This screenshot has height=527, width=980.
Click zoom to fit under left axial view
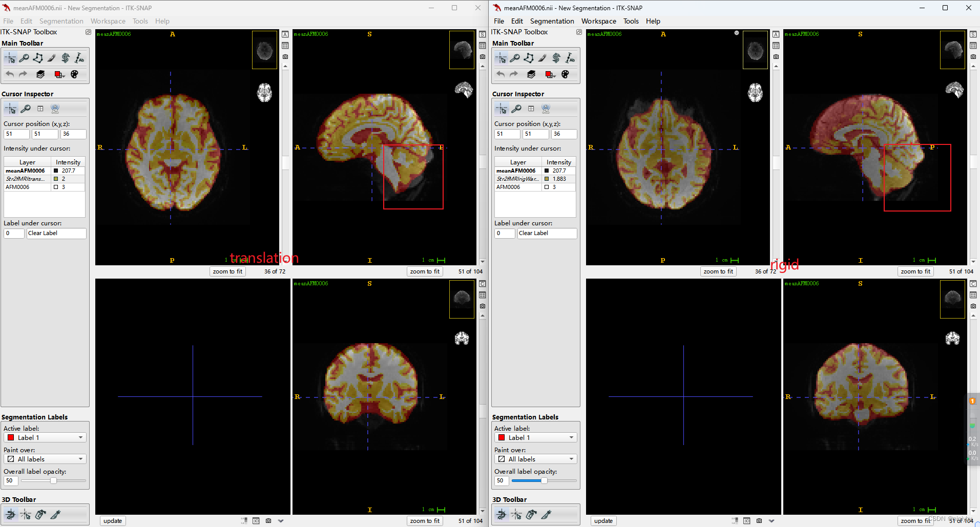(x=227, y=271)
